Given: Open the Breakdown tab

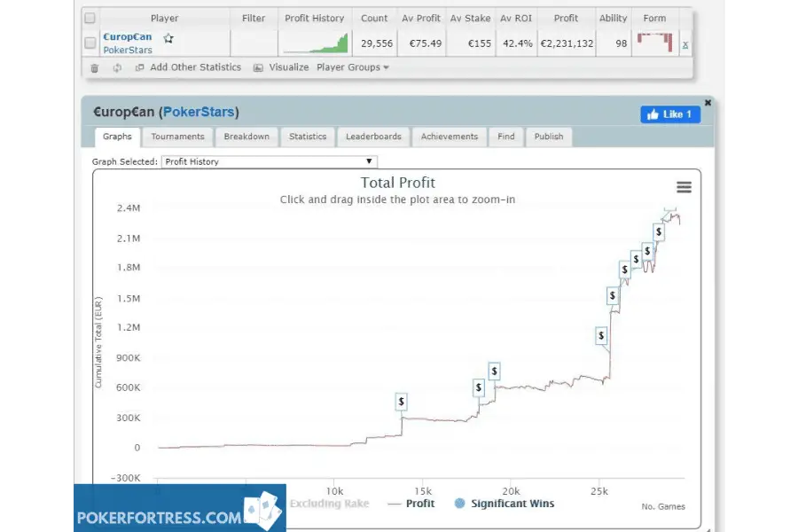Looking at the screenshot, I should (x=246, y=137).
